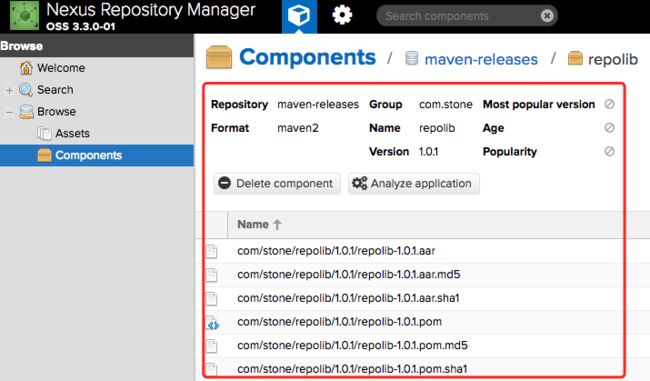Open the Browse cube icon in header
The width and height of the screenshot is (650, 381).
[x=299, y=16]
